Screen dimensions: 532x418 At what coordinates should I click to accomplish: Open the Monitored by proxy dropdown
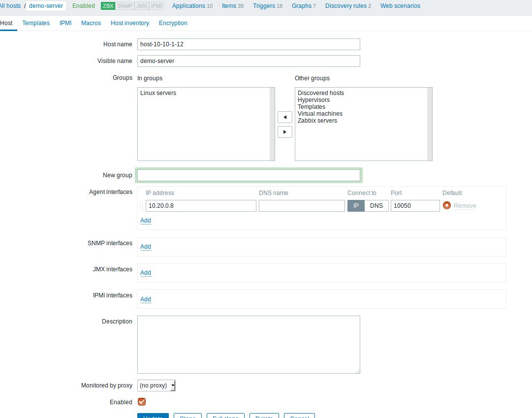coord(156,386)
